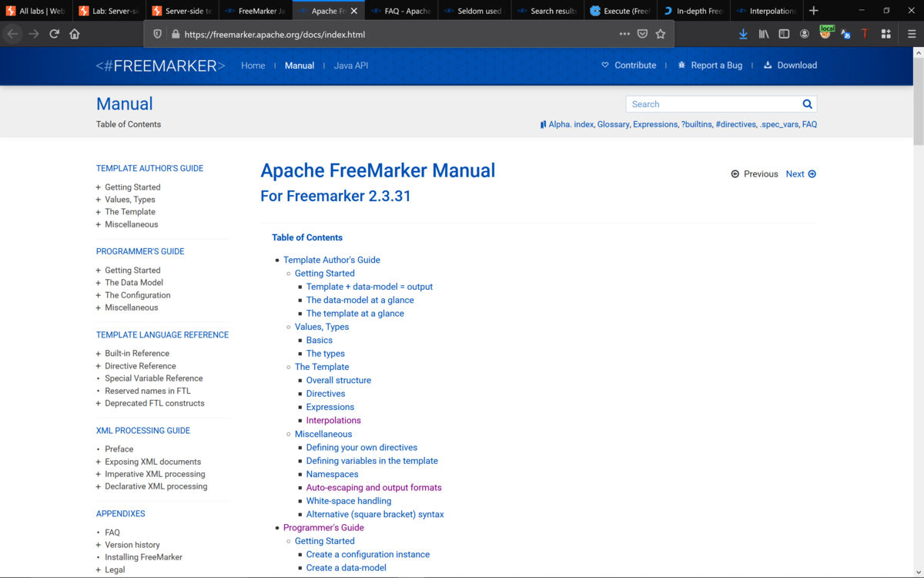Click the browser forward arrow
924x578 pixels.
(x=33, y=34)
